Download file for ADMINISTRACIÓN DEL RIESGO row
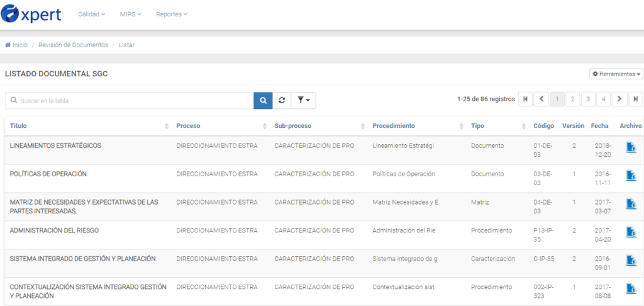 click(631, 232)
